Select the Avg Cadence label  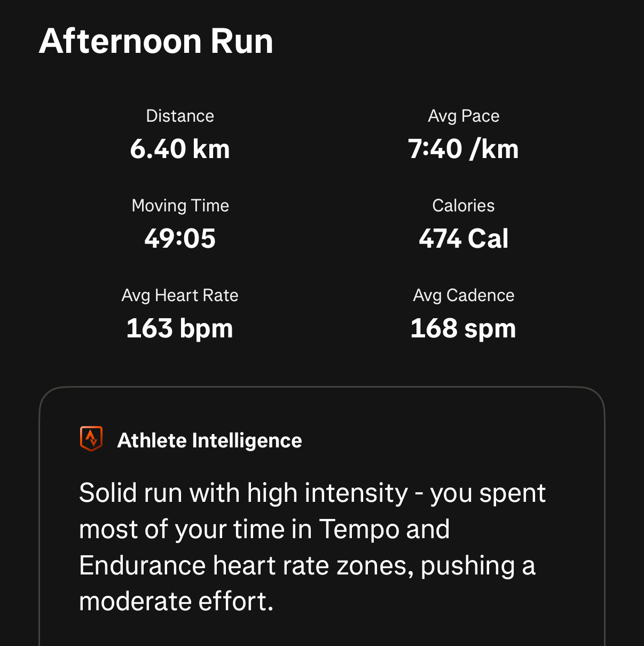coord(464,295)
